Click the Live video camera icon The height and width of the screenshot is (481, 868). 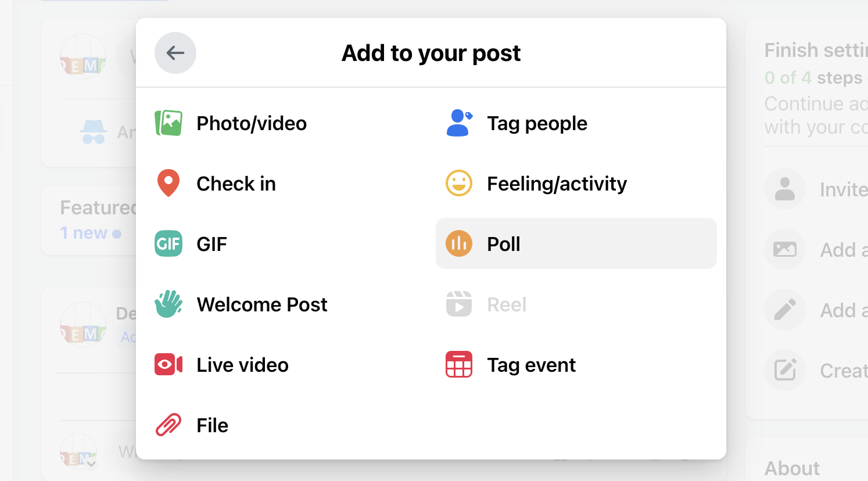click(x=169, y=364)
